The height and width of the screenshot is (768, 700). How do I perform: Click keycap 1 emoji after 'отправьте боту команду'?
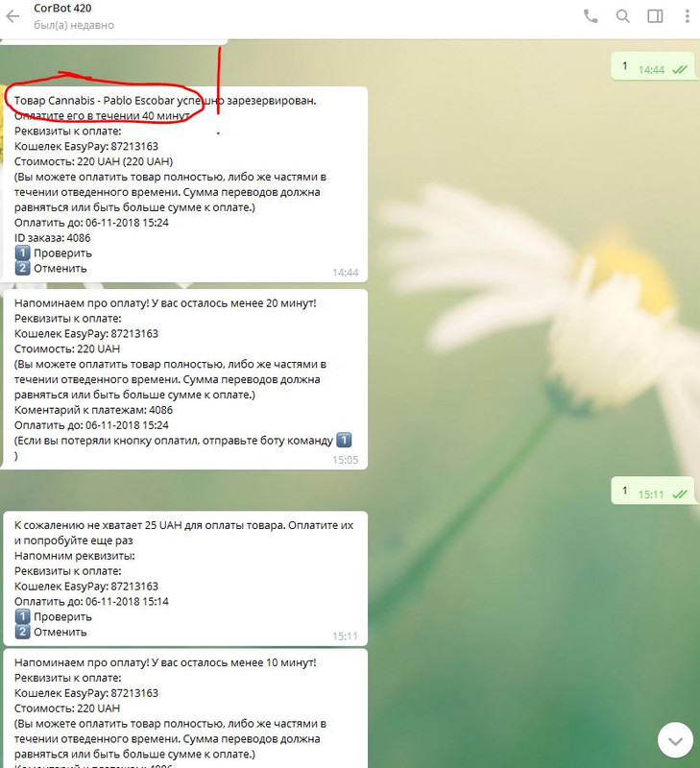[x=344, y=440]
